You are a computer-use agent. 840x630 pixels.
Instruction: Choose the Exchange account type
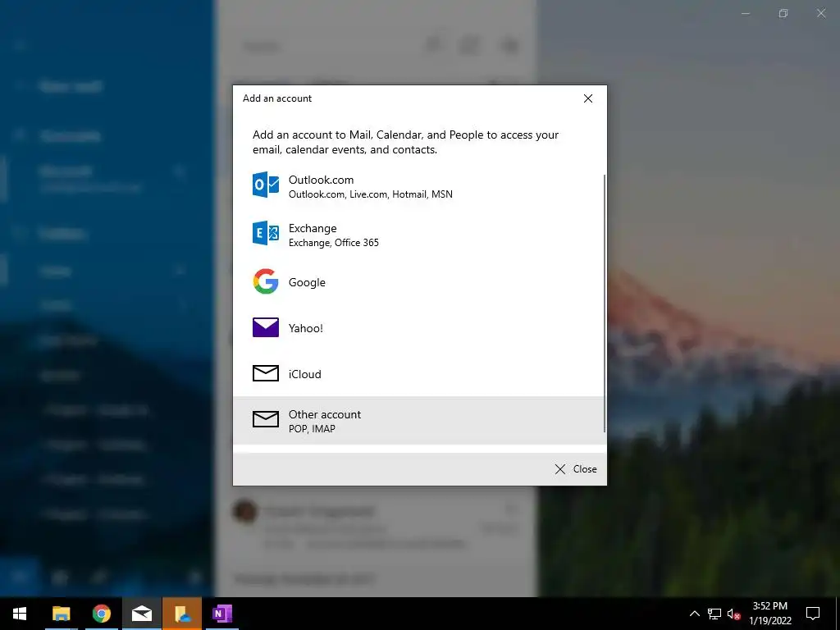[419, 235]
